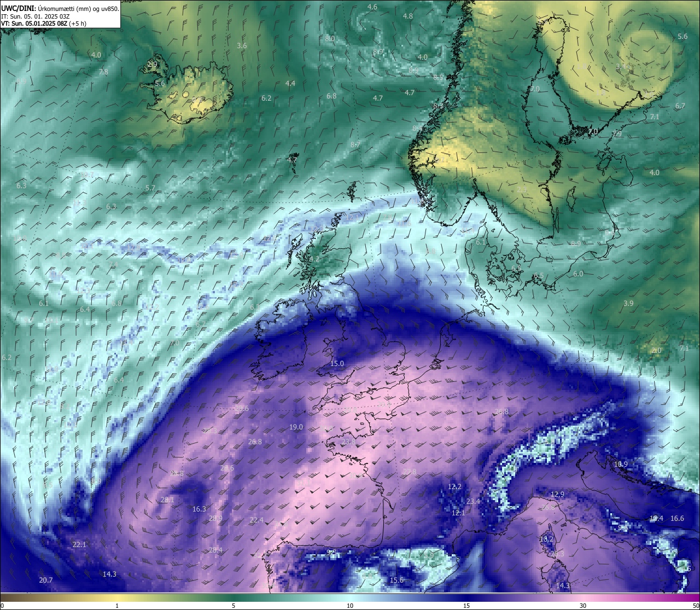Click the '2.9' value over Iceland
This screenshot has width=700, height=610.
tap(153, 65)
